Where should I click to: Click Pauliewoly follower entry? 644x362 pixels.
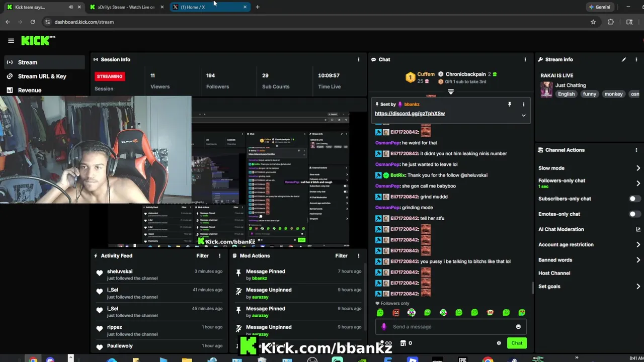[x=120, y=346]
